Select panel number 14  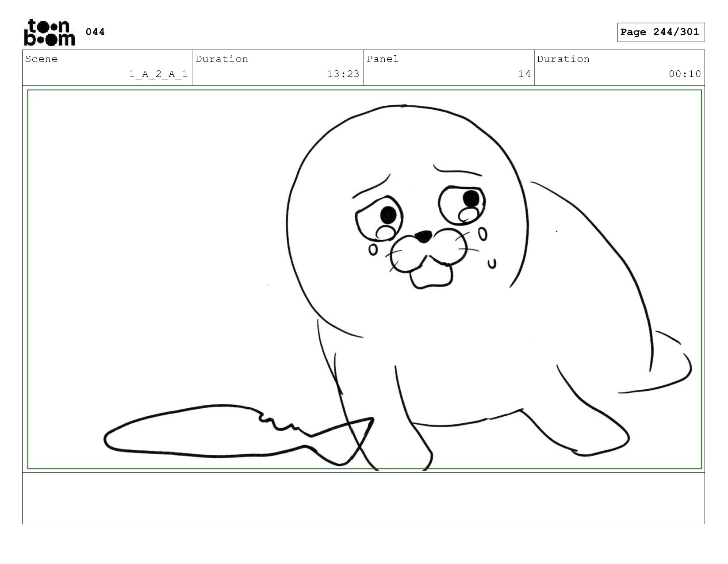[x=524, y=74]
